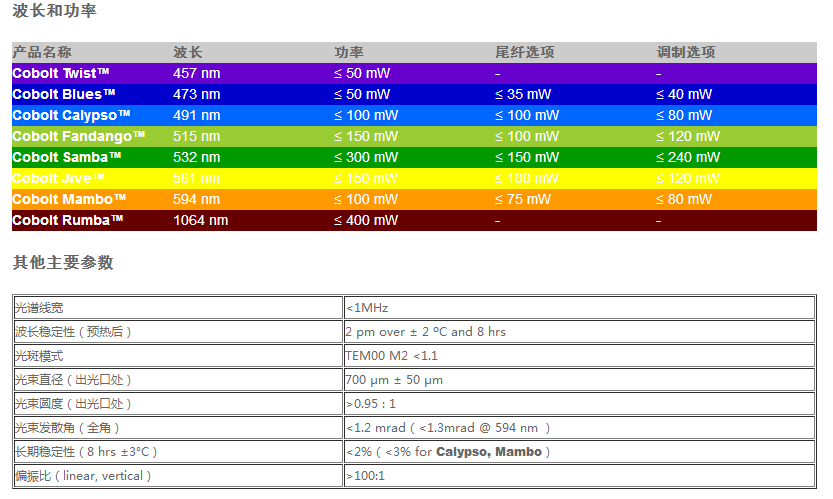Click the Cobolt Twist™ product name

[x=61, y=73]
